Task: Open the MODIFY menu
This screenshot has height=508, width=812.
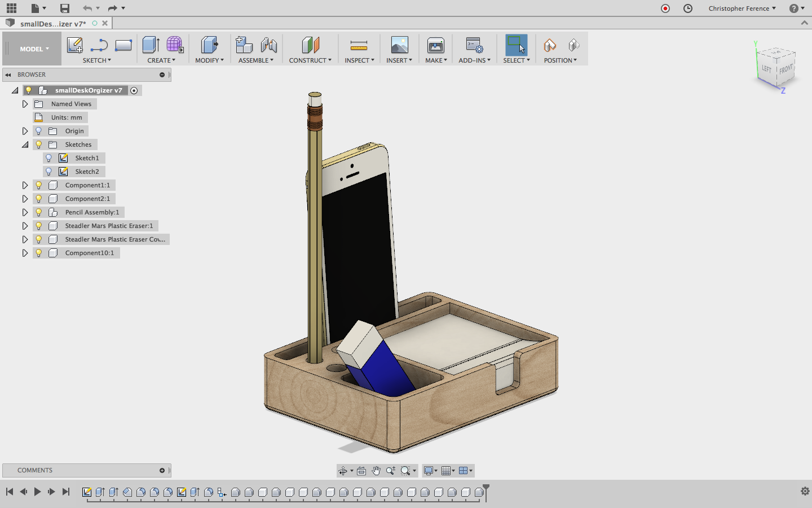Action: coord(209,60)
